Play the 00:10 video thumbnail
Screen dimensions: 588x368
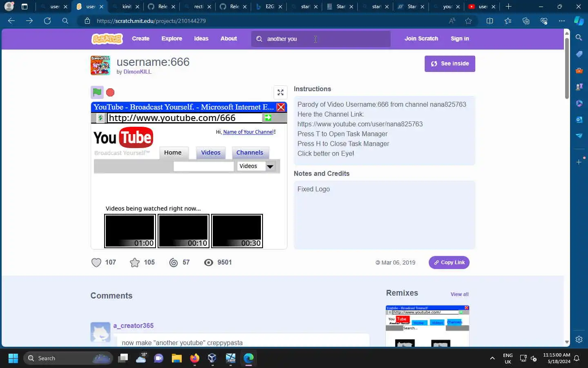(183, 231)
